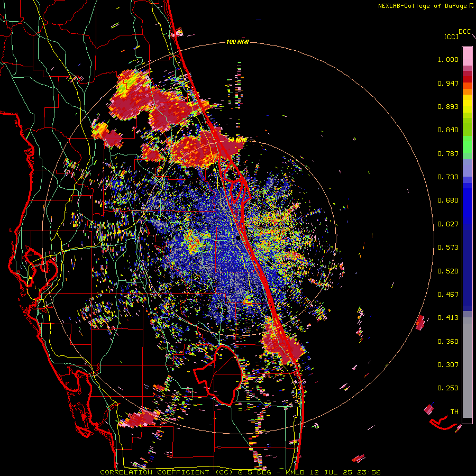This screenshot has height=476, width=476.
Task: Select the 0.893 legend value
Action: [448, 106]
